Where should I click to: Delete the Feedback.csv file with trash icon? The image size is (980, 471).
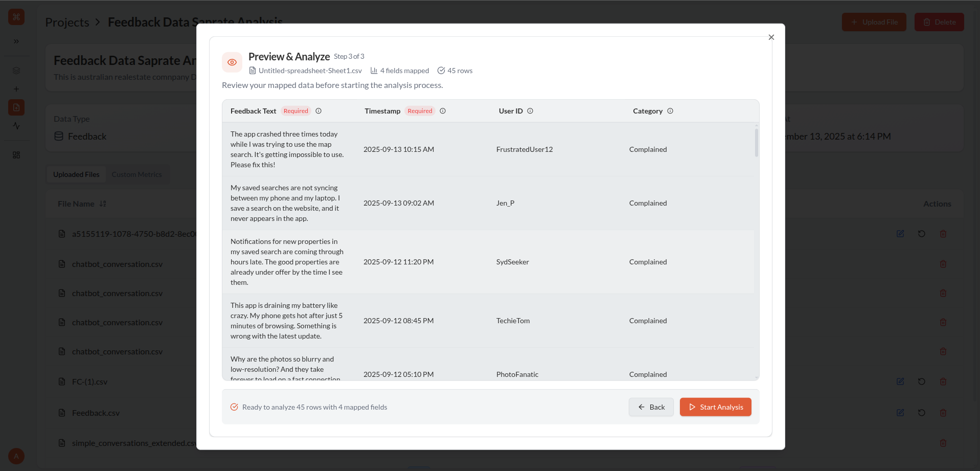[x=943, y=413]
